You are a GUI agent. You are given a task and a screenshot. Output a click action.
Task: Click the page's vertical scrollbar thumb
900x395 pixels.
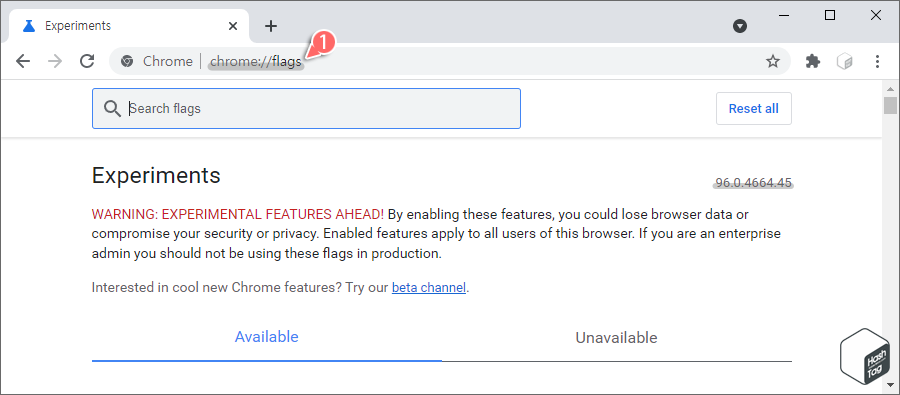[x=890, y=106]
